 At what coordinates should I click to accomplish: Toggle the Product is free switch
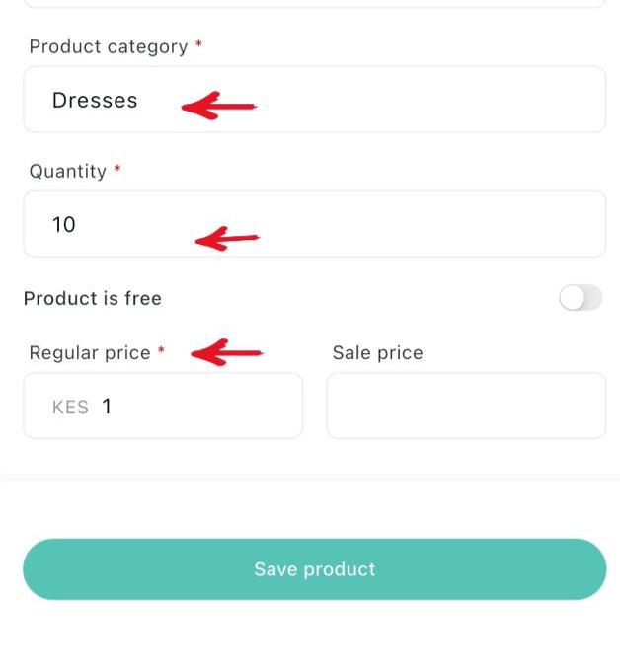(581, 298)
